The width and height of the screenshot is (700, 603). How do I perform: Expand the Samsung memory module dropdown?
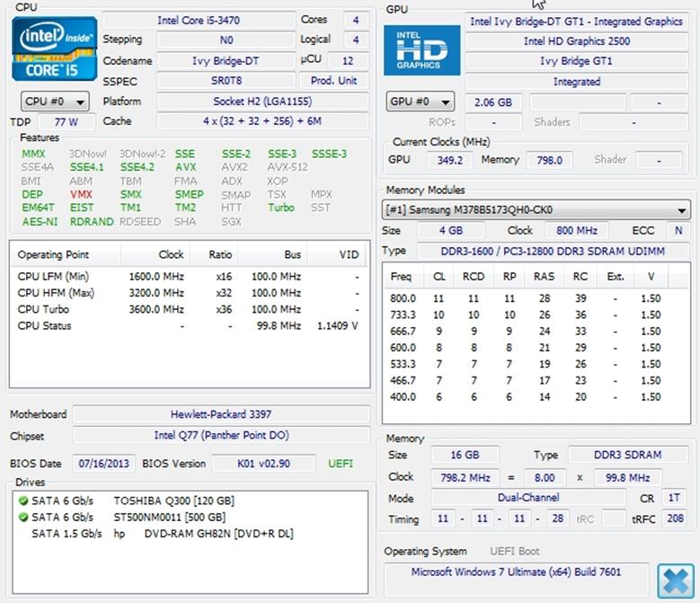click(536, 209)
